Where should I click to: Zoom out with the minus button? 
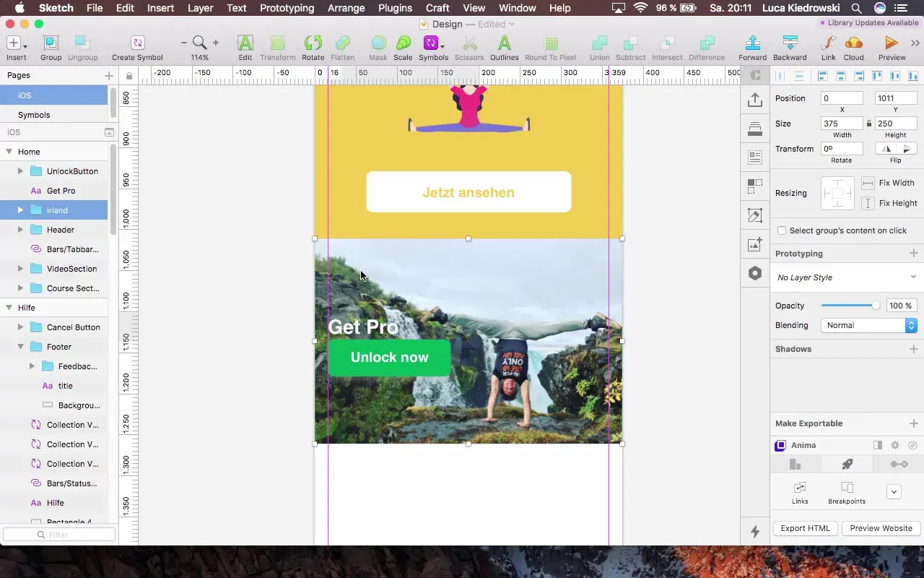[183, 43]
